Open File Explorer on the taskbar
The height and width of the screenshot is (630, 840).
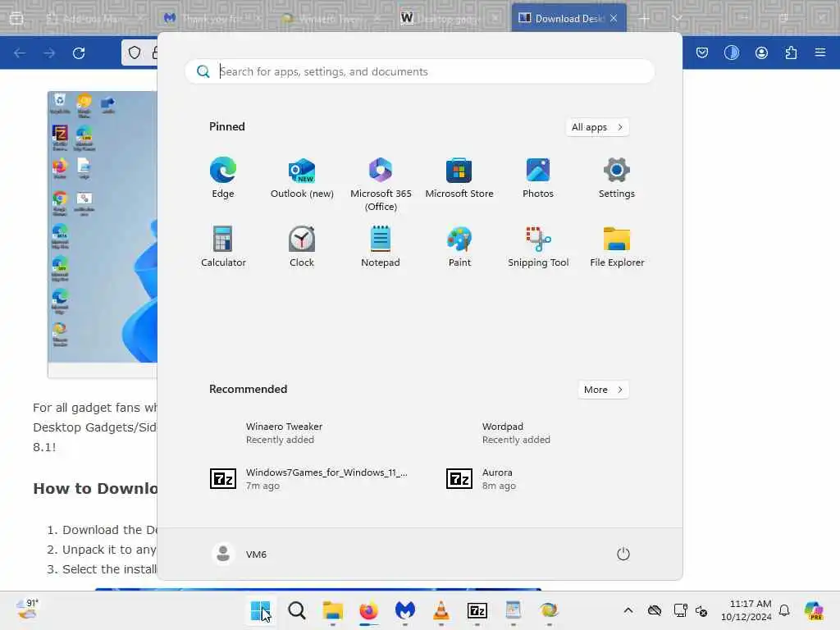pyautogui.click(x=333, y=610)
